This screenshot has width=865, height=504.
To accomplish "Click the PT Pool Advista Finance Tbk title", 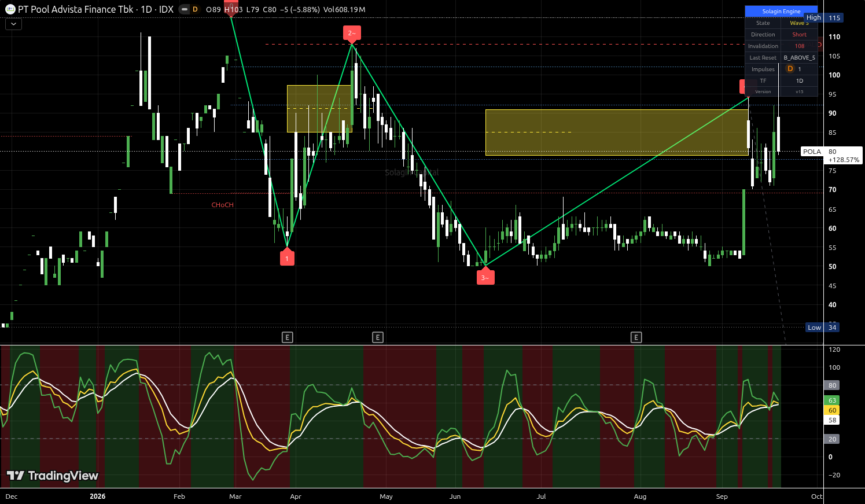I will click(x=76, y=9).
